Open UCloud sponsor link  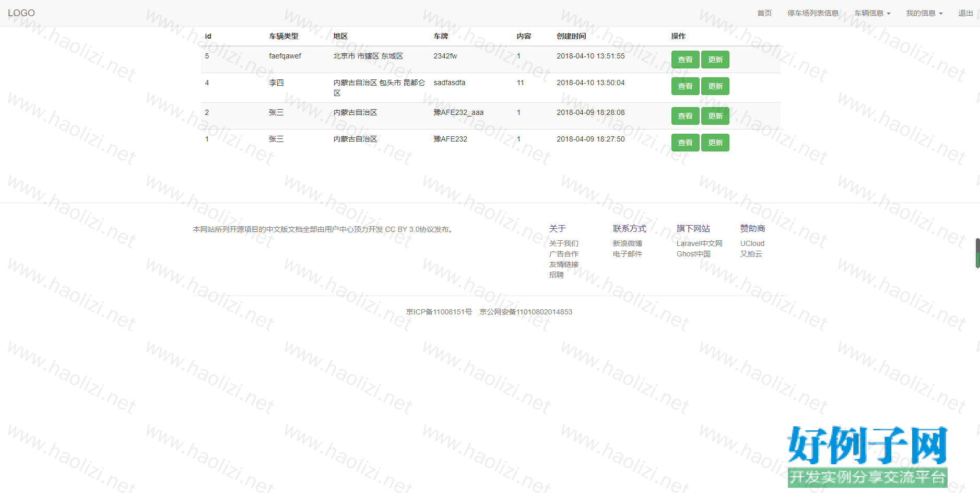click(752, 243)
